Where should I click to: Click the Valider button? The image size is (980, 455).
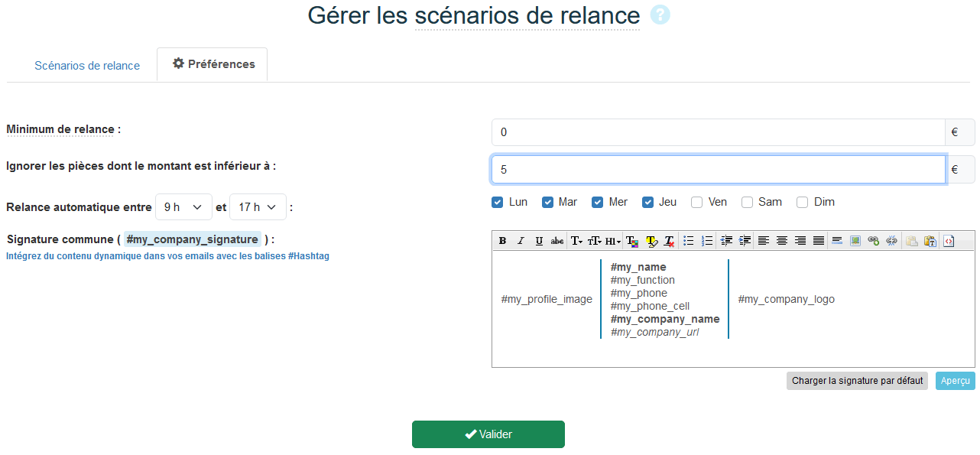(x=488, y=434)
